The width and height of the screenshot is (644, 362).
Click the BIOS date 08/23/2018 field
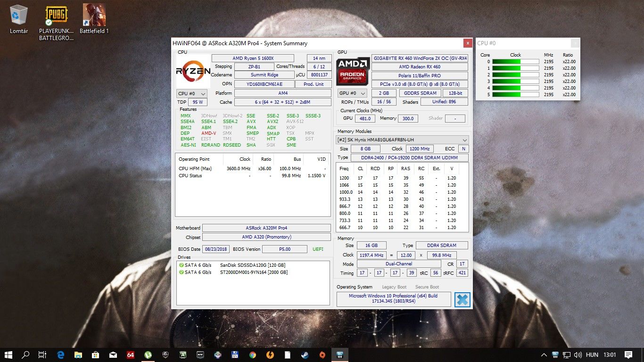[216, 249]
